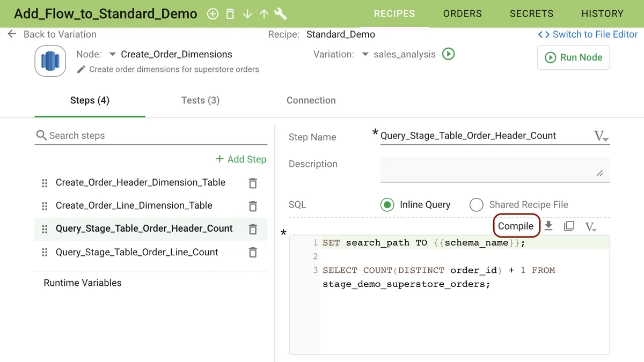Delete the Create_Order_Header_Dimension_Table step
Screen dimensions: 644x362
pyautogui.click(x=253, y=183)
